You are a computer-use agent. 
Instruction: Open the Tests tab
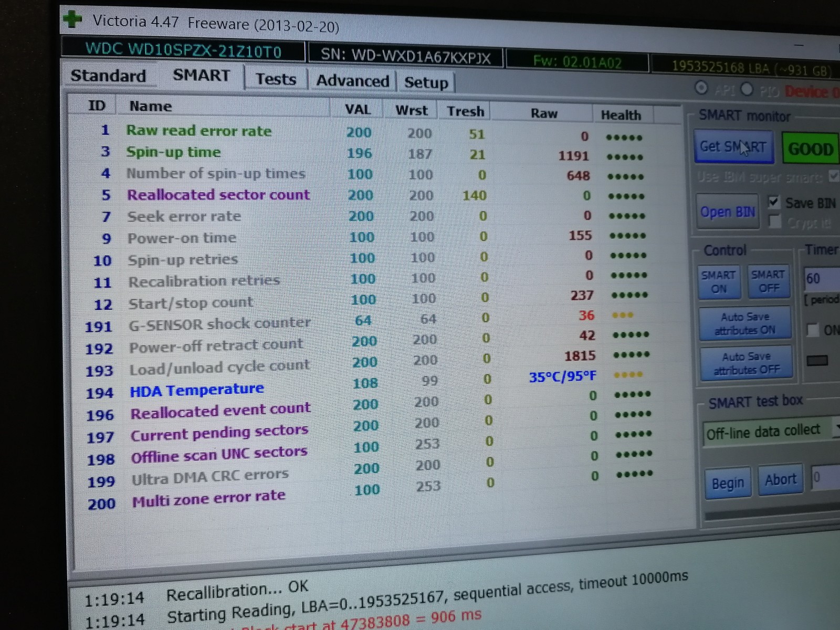(276, 79)
